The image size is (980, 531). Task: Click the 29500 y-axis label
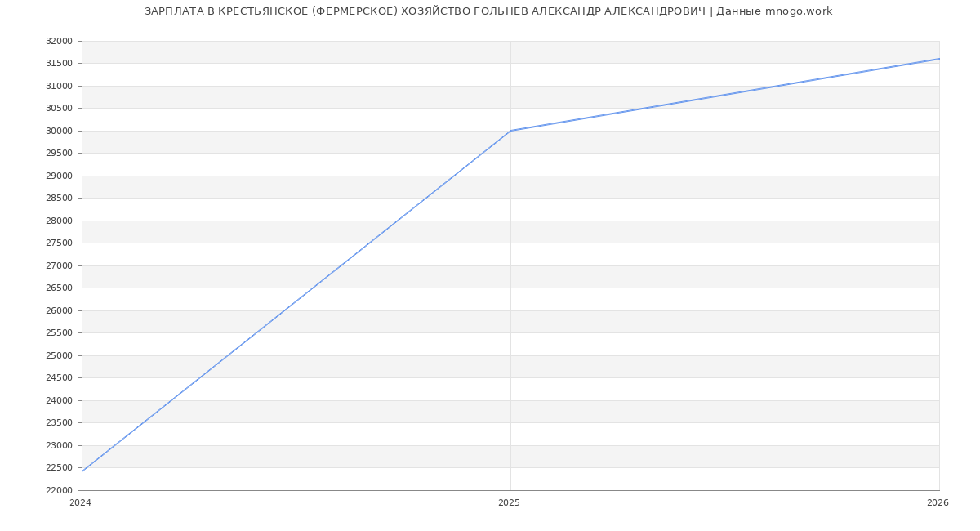pyautogui.click(x=59, y=154)
